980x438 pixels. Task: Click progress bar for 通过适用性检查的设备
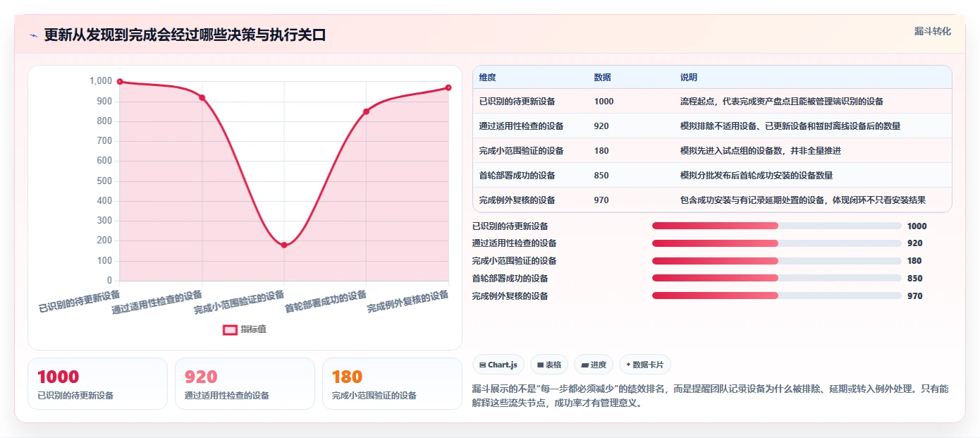[777, 243]
